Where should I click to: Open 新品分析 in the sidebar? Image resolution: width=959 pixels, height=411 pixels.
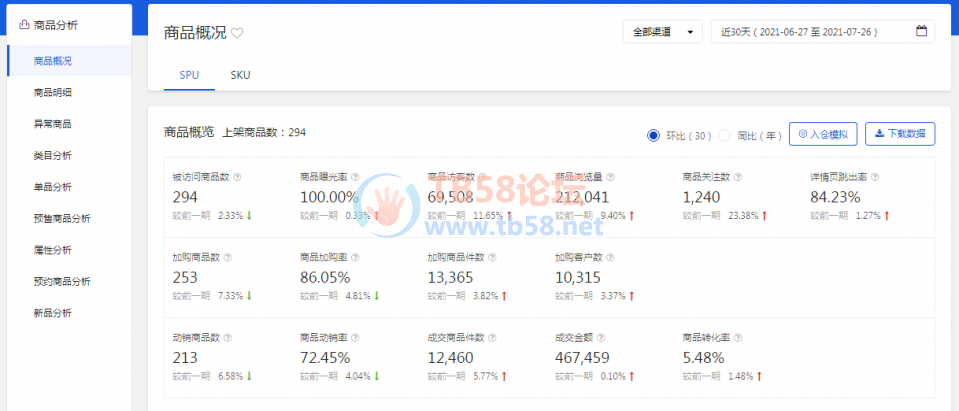click(x=53, y=313)
